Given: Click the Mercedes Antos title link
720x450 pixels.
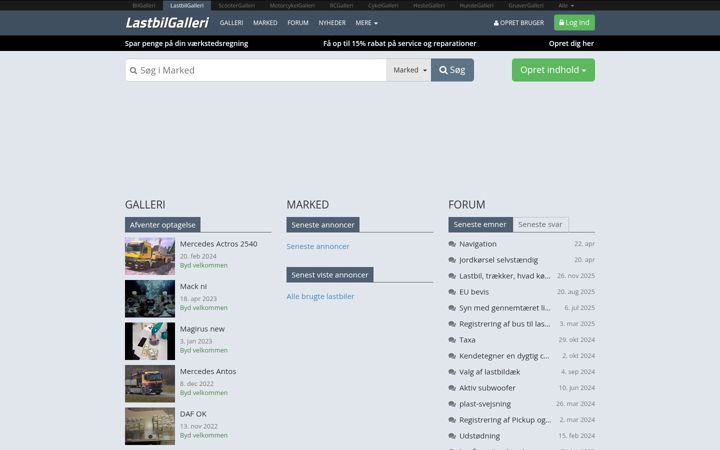Looking at the screenshot, I should 208,371.
